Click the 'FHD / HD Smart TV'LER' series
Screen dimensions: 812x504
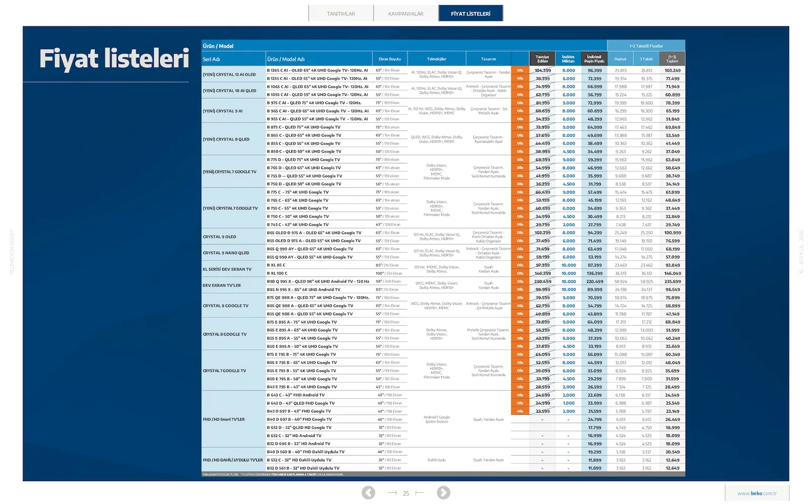(223, 419)
